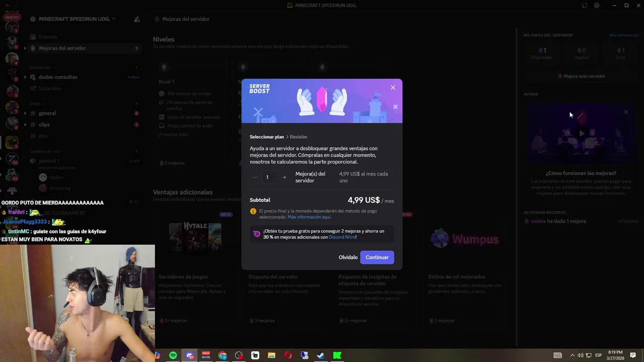The height and width of the screenshot is (362, 644).
Task: Click the Olvidado button
Action: tap(348, 257)
